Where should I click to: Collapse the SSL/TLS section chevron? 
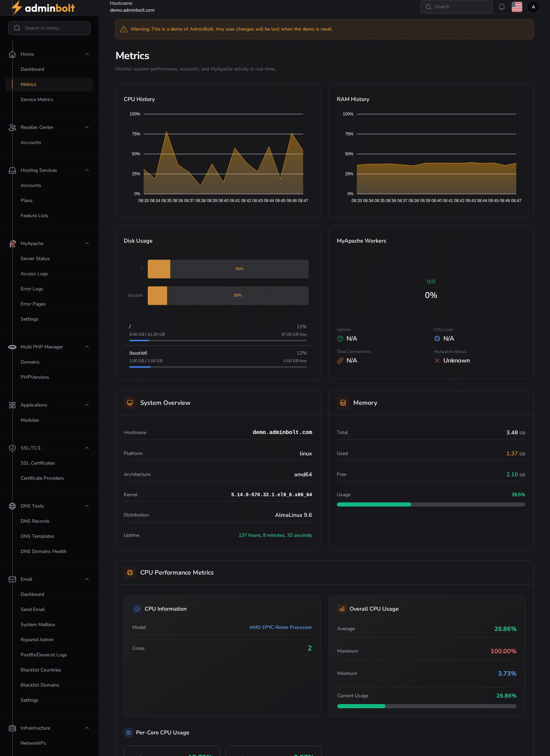point(87,448)
